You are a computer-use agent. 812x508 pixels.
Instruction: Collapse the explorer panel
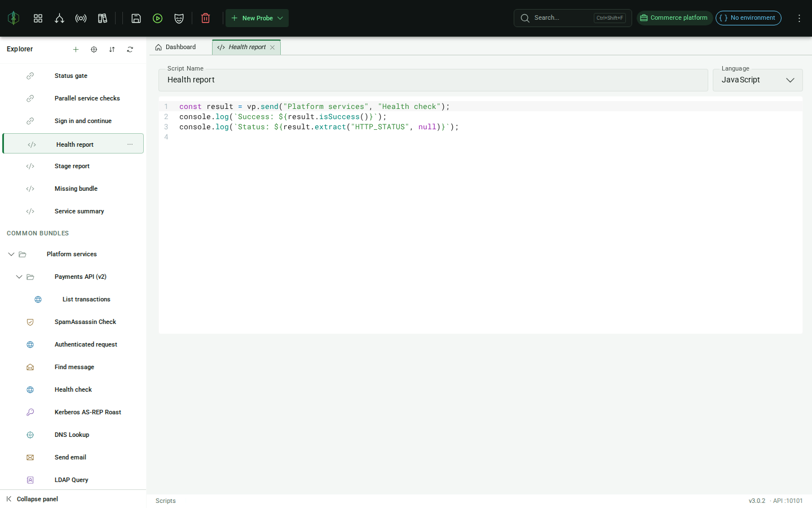[x=32, y=499]
